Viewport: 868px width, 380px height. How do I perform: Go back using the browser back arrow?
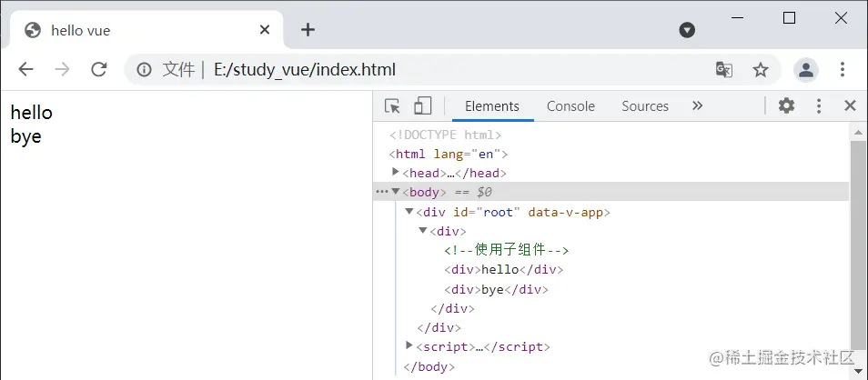coord(25,69)
